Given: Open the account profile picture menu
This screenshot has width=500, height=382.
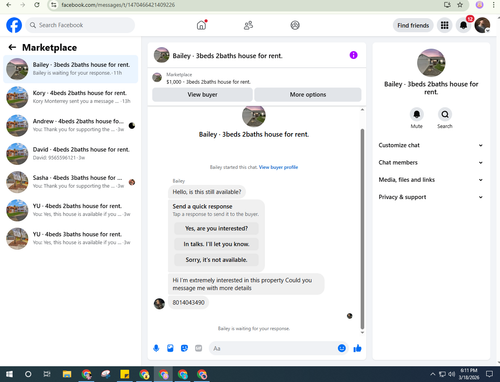Looking at the screenshot, I should pyautogui.click(x=482, y=25).
